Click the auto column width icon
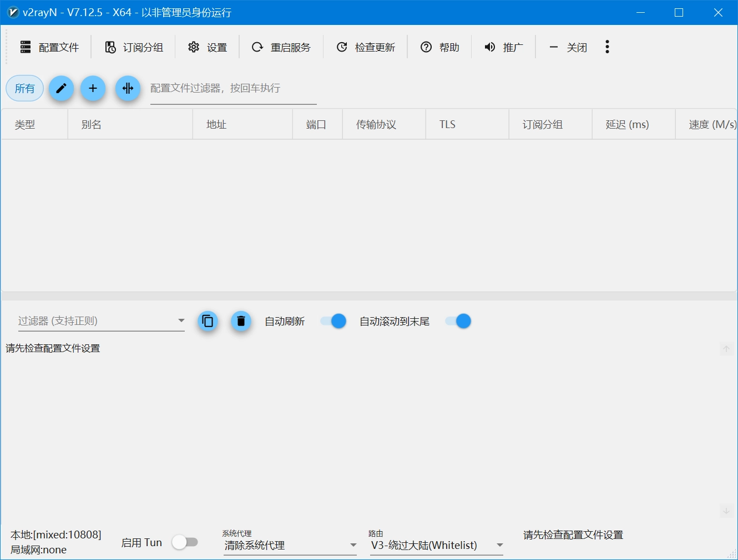This screenshot has width=738, height=560. point(128,88)
